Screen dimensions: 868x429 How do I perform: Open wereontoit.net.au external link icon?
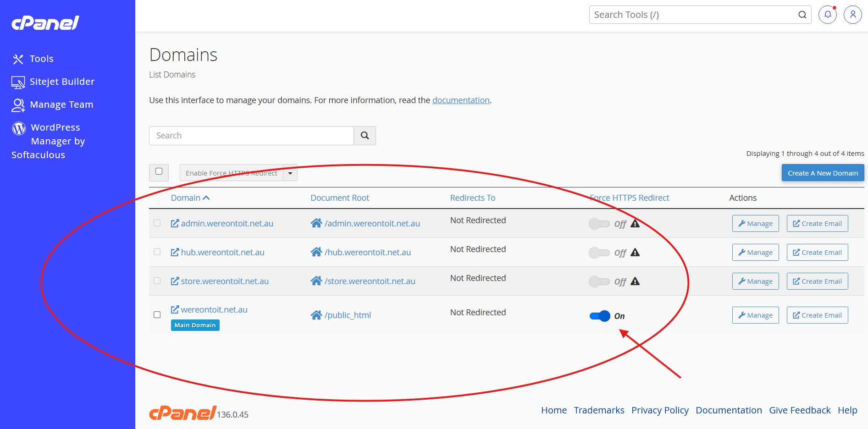tap(175, 309)
